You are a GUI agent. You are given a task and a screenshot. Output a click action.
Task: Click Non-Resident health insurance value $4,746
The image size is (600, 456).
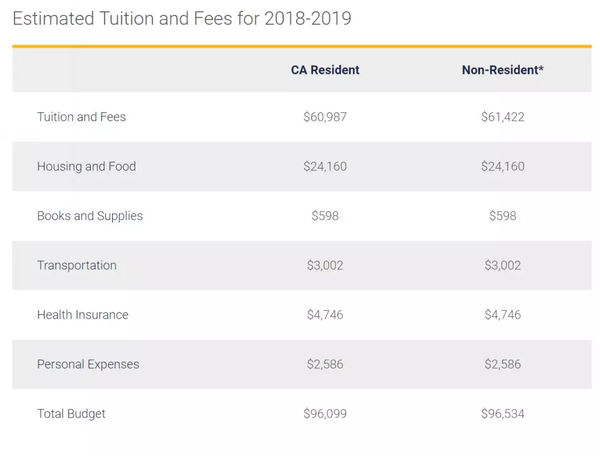tap(502, 315)
